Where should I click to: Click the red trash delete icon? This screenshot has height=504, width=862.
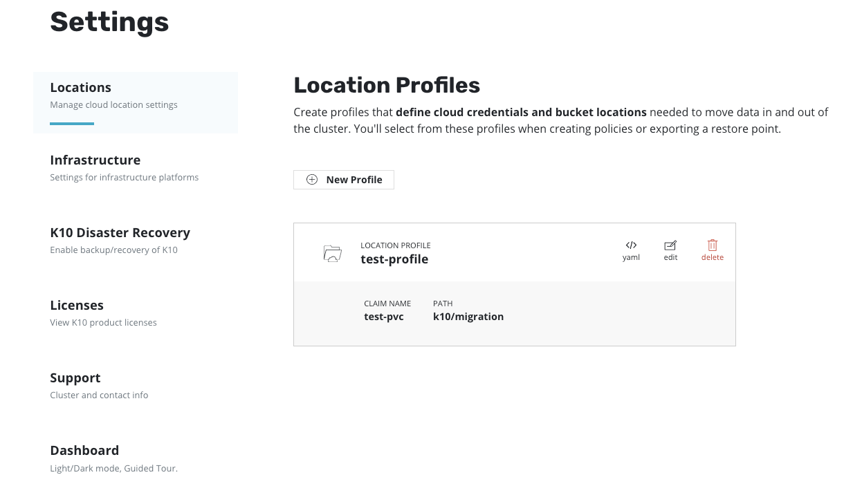pos(712,245)
